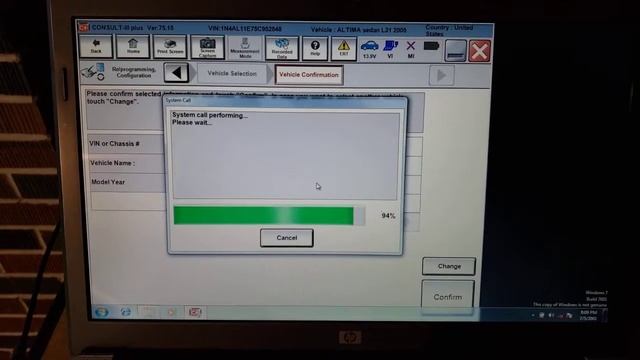640x360 pixels.
Task: Click the MI X status icon
Action: [x=411, y=50]
